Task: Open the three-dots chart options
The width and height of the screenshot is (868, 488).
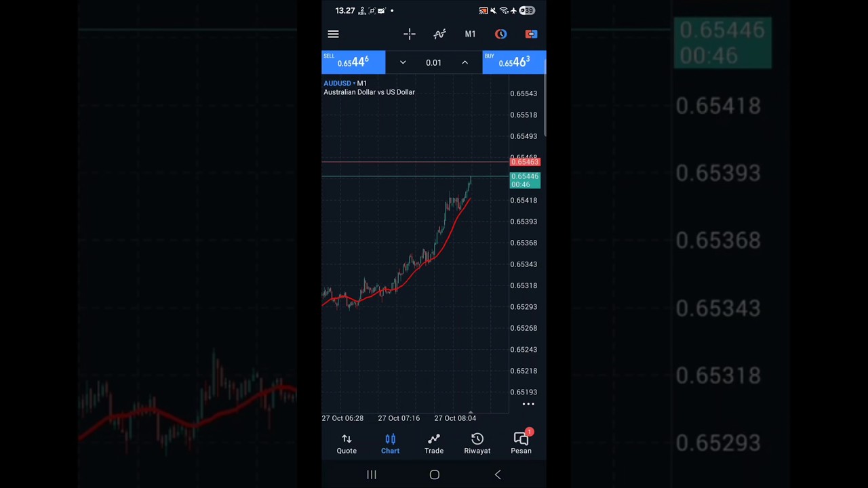Action: (528, 404)
